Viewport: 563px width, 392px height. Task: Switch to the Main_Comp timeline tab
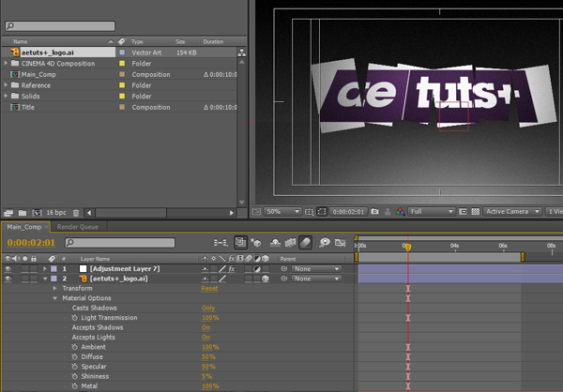click(x=24, y=227)
